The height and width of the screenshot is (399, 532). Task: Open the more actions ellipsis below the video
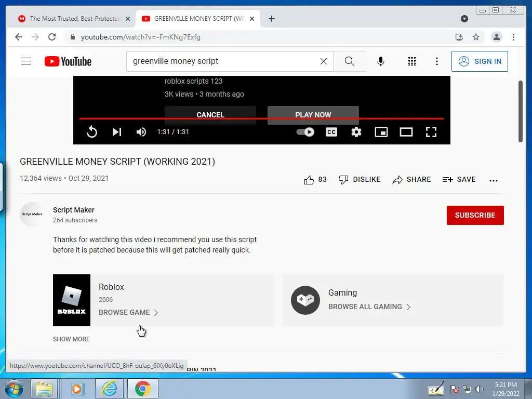pyautogui.click(x=494, y=180)
